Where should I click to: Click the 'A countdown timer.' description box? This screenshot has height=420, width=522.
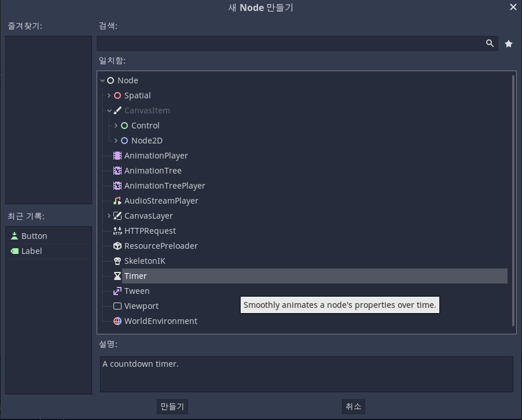tap(307, 374)
